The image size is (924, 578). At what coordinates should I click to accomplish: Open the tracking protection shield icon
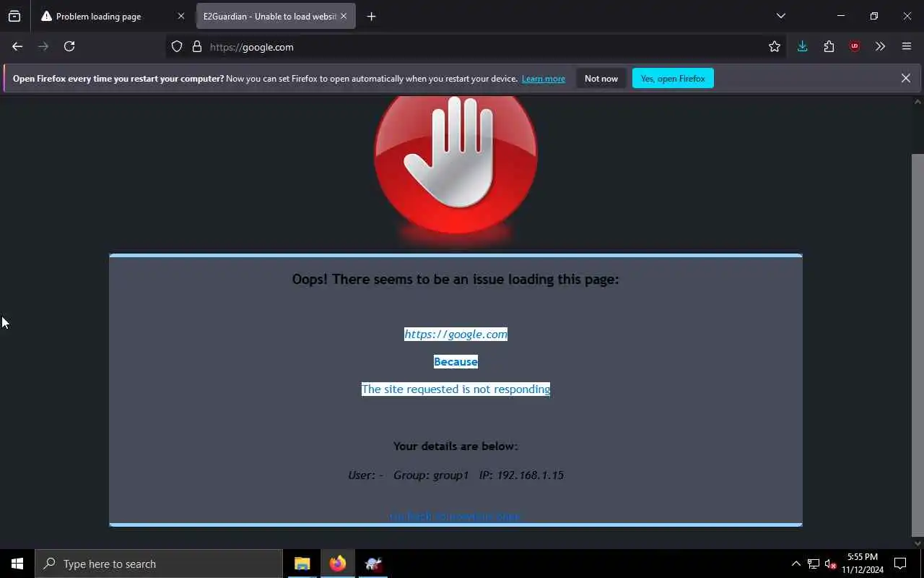click(x=177, y=47)
